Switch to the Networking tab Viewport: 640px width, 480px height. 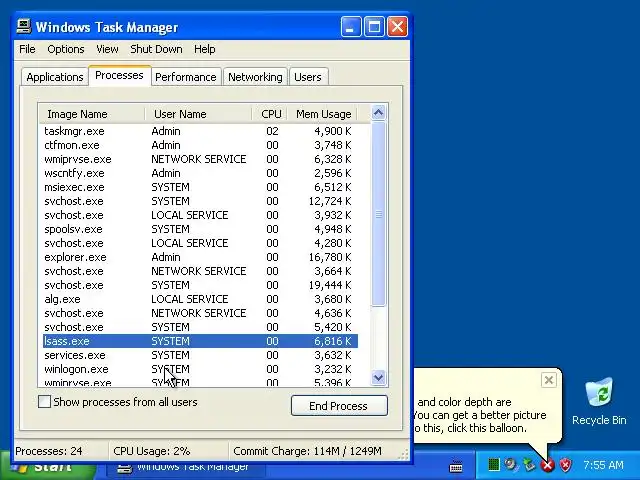pos(255,77)
